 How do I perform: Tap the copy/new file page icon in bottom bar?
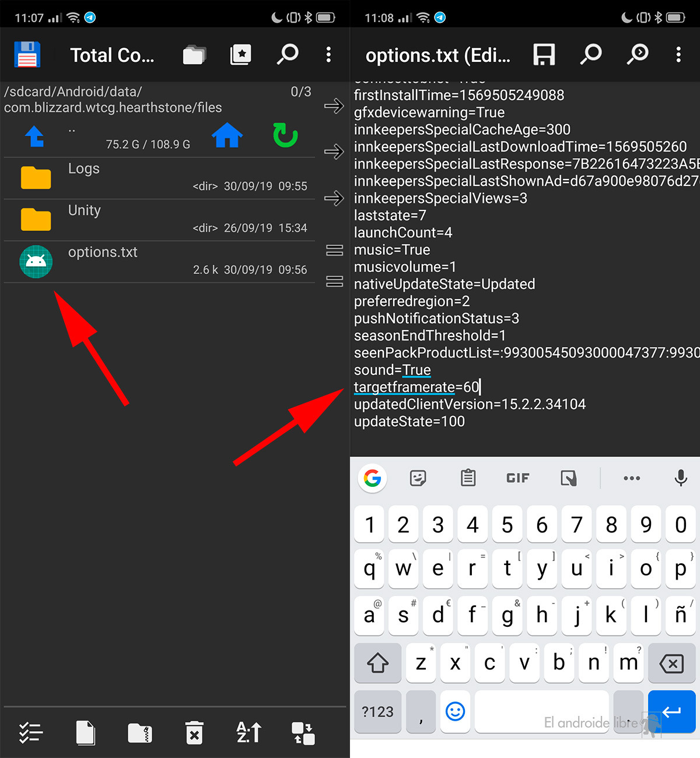tap(85, 733)
